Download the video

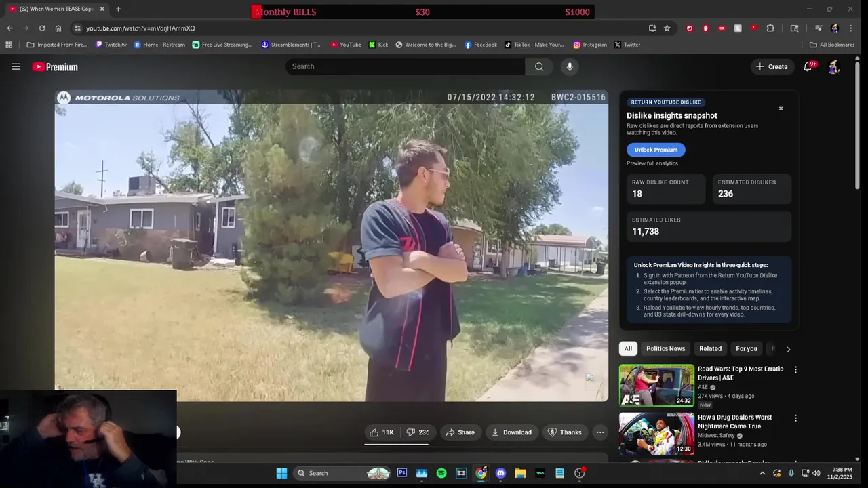(x=511, y=432)
